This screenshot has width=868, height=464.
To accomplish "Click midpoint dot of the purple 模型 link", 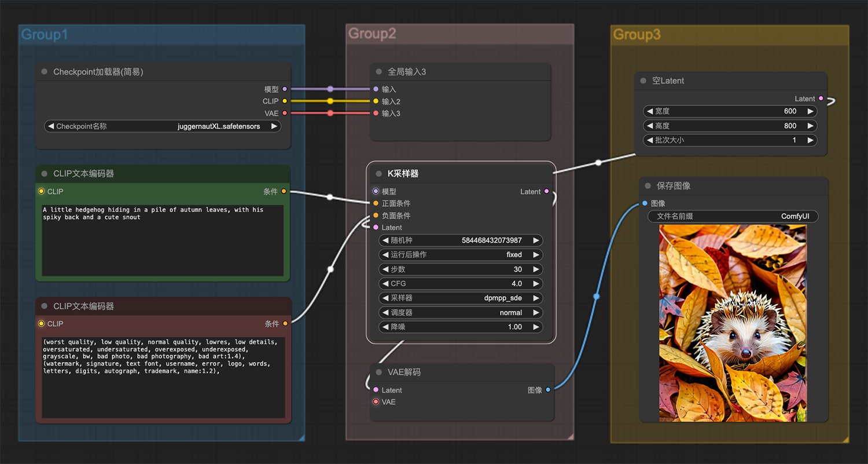I will tap(330, 89).
